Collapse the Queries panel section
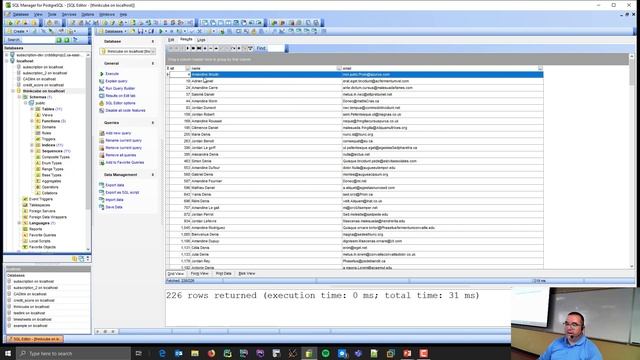 153,123
